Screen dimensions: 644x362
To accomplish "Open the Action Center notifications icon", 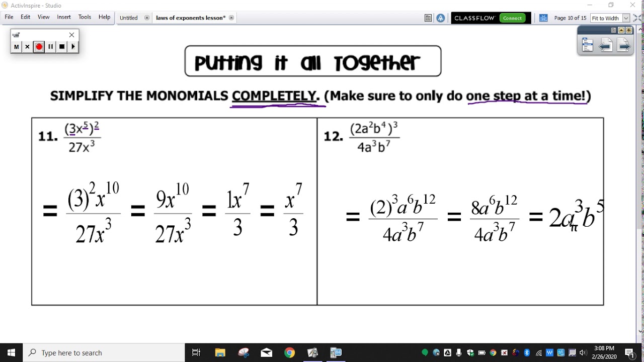I will click(x=630, y=352).
